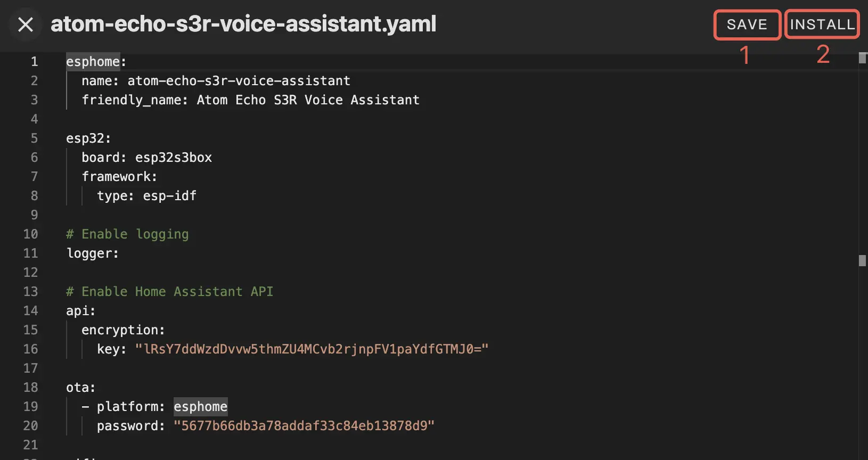
Task: Click the friendly_name value Atom Echo S3R Voice Assistant
Action: click(308, 100)
